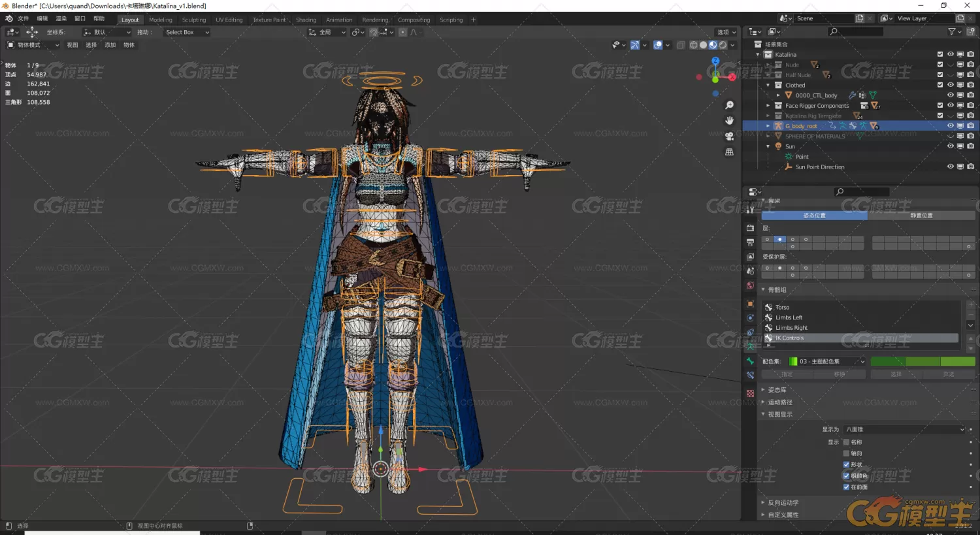Click the armature icon of G_body_root
Image resolution: width=980 pixels, height=535 pixels.
coord(778,126)
